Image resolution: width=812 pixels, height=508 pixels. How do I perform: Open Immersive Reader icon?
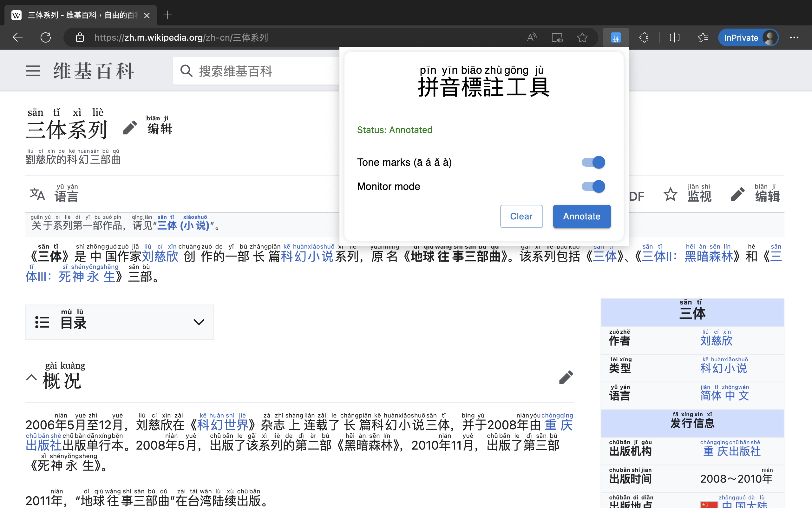(x=557, y=37)
